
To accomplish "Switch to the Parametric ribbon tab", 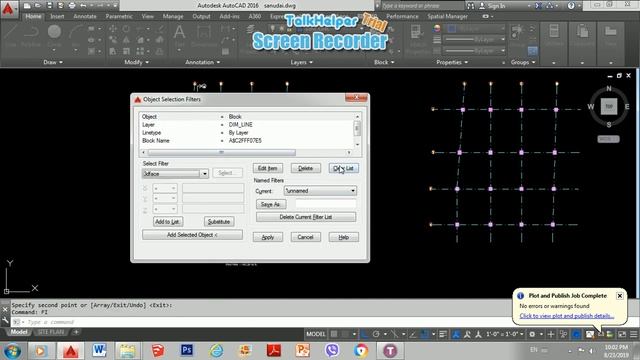I will pyautogui.click(x=119, y=16).
